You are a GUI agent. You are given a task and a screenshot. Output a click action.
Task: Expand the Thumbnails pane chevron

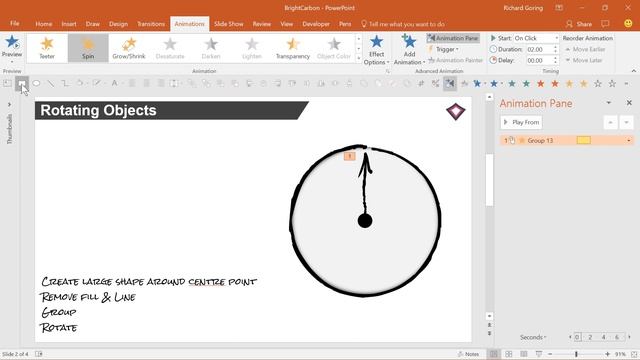pos(9,104)
